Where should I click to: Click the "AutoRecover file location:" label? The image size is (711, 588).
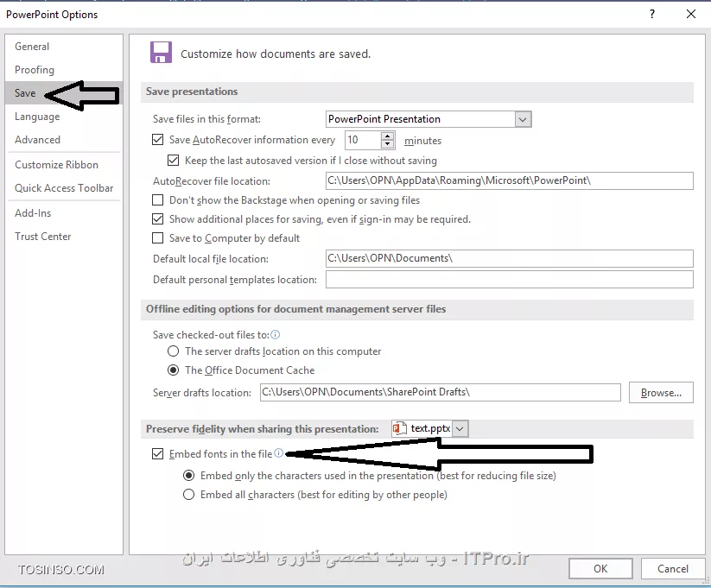pyautogui.click(x=212, y=180)
